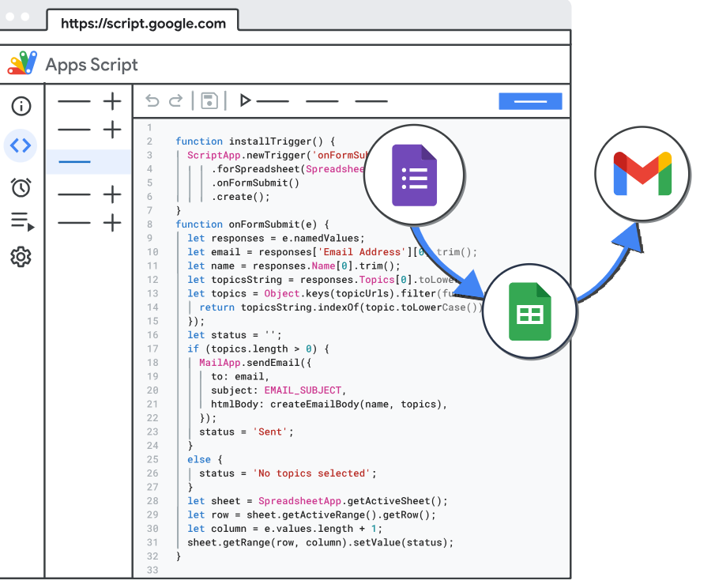The width and height of the screenshot is (715, 588).
Task: Open the Overview info icon in sidebar
Action: click(21, 106)
